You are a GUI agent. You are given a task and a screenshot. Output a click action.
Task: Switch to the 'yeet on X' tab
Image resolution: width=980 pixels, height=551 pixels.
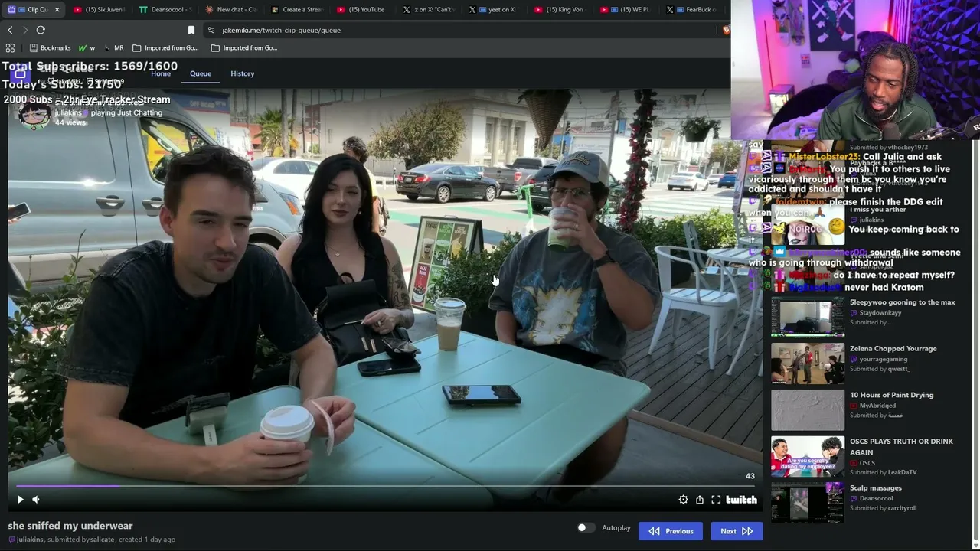pos(495,10)
